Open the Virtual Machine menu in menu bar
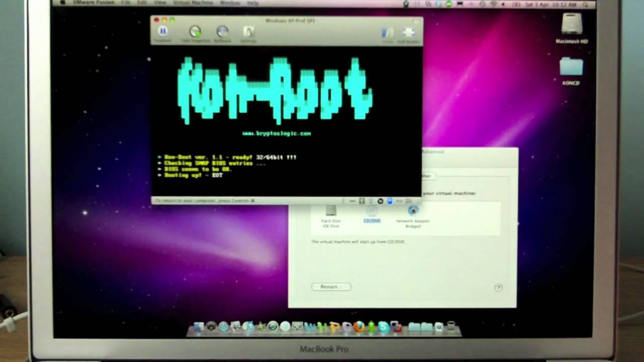Image resolution: width=644 pixels, height=362 pixels. 192,3
